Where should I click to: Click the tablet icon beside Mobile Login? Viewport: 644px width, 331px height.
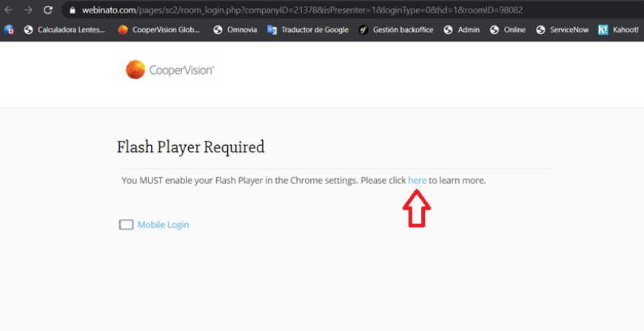click(126, 224)
